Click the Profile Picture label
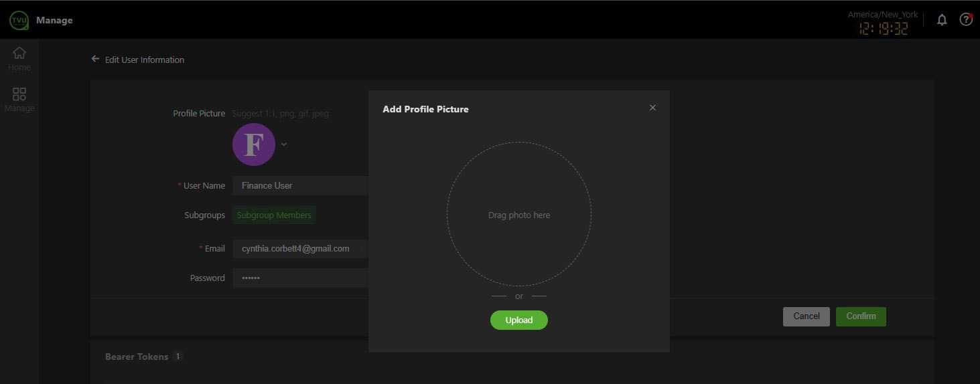 click(199, 113)
